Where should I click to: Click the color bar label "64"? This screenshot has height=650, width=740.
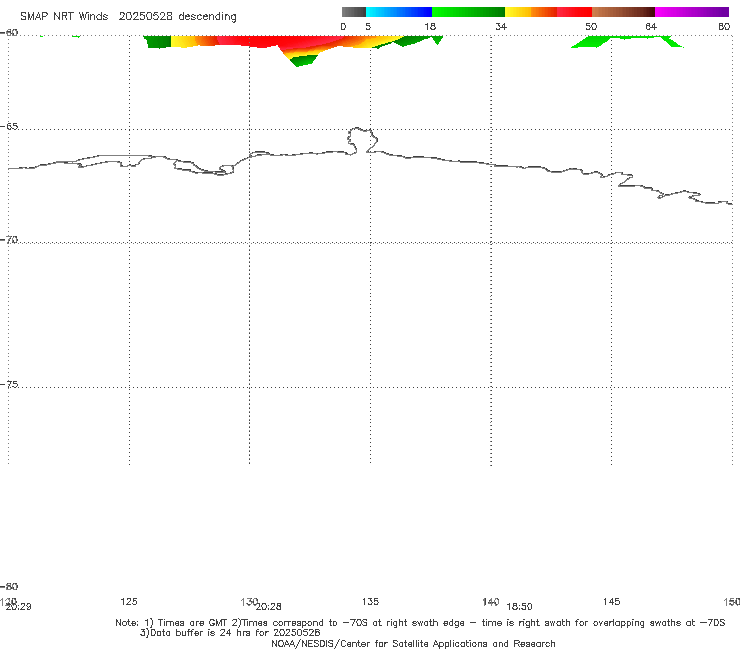click(651, 27)
